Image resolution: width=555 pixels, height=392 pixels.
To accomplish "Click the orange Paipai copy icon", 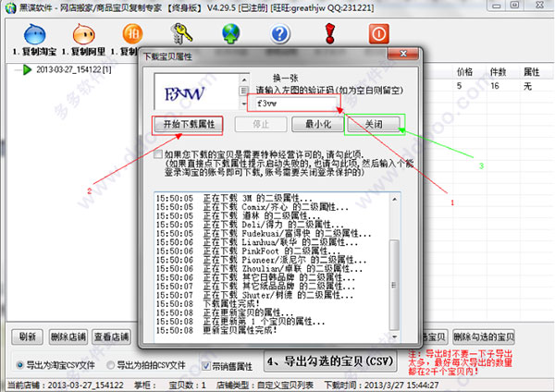I will pyautogui.click(x=132, y=33).
